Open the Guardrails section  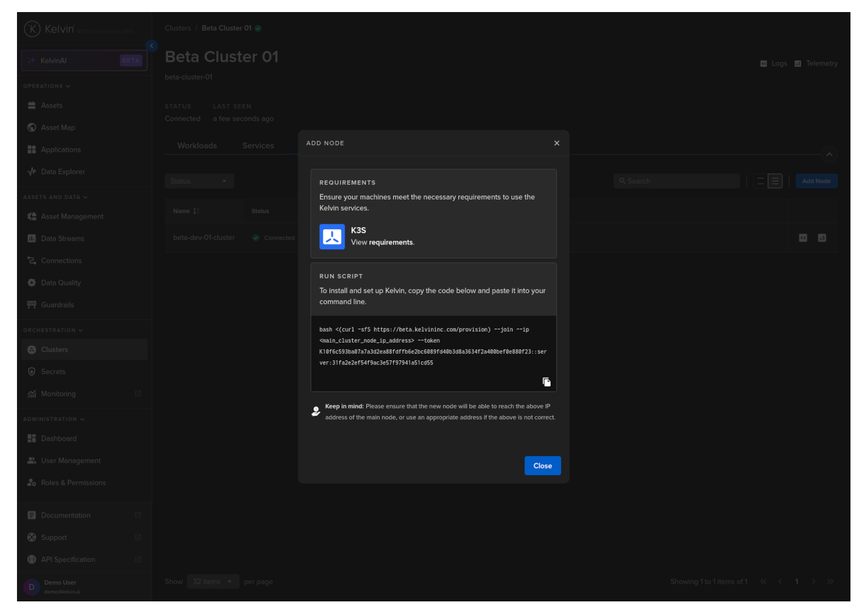pyautogui.click(x=57, y=305)
